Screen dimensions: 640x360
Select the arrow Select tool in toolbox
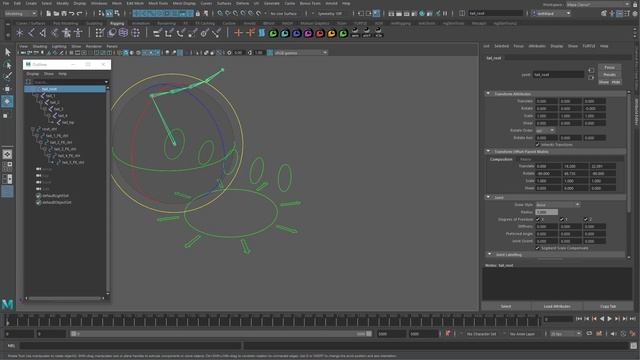pyautogui.click(x=8, y=52)
